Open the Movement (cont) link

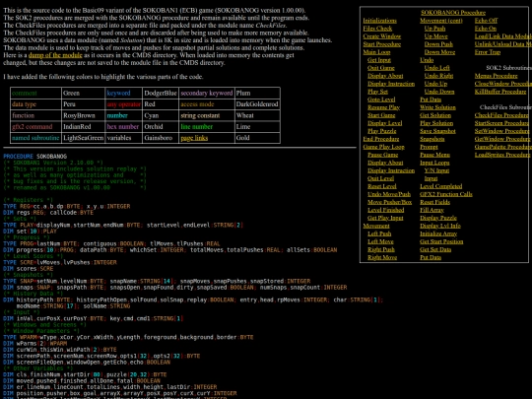coord(441,21)
